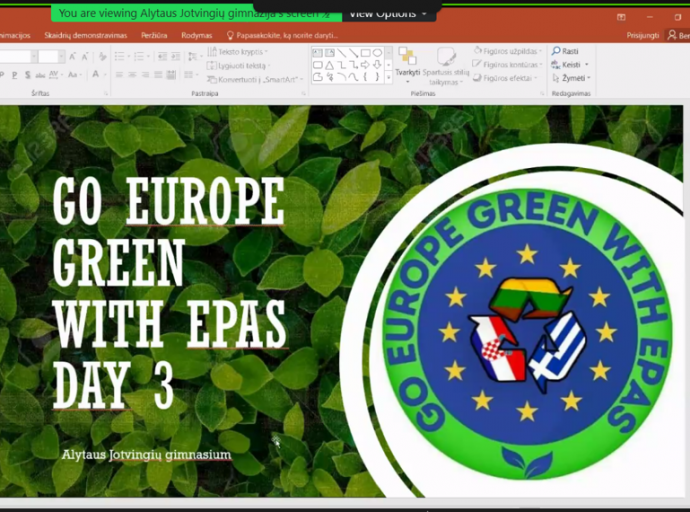
Task: Align paragraph text to the left
Action: click(x=119, y=75)
